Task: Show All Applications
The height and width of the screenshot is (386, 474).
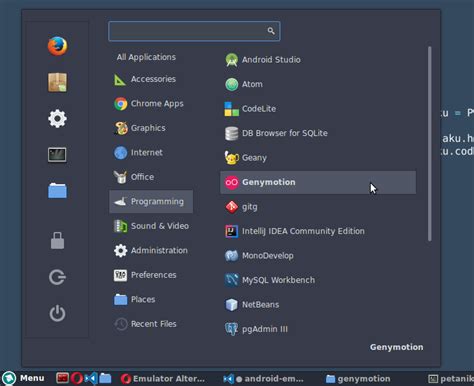Action: pyautogui.click(x=146, y=57)
